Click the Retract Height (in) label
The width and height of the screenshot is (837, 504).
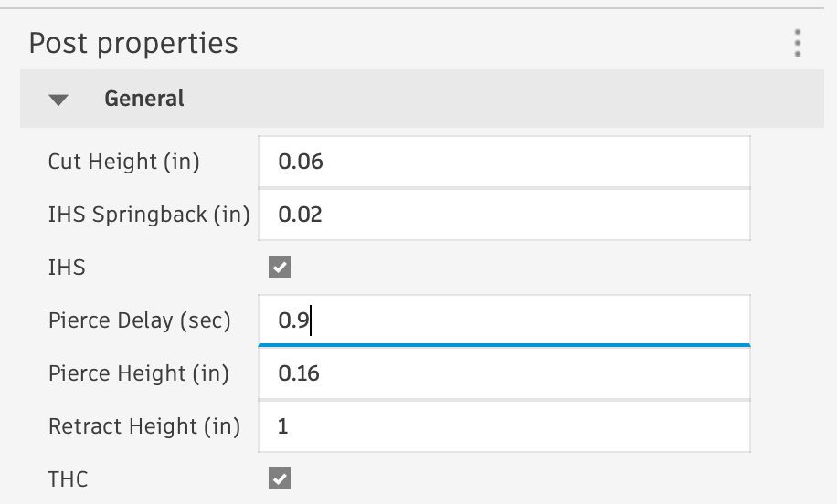[143, 426]
